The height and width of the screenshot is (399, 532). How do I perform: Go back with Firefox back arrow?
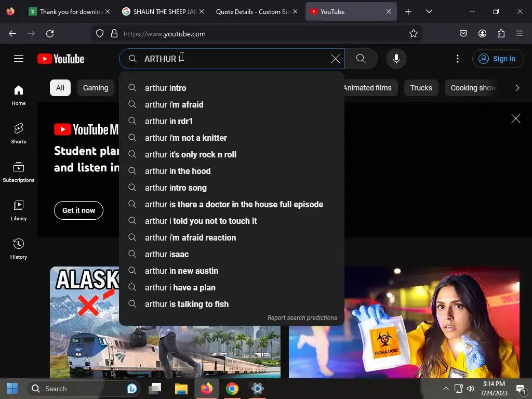click(12, 34)
